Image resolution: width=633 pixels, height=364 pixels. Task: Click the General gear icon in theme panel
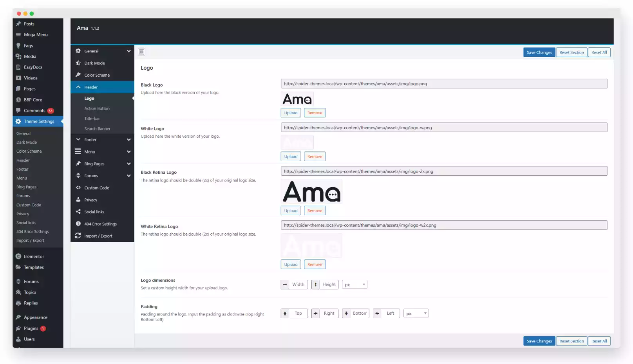78,51
